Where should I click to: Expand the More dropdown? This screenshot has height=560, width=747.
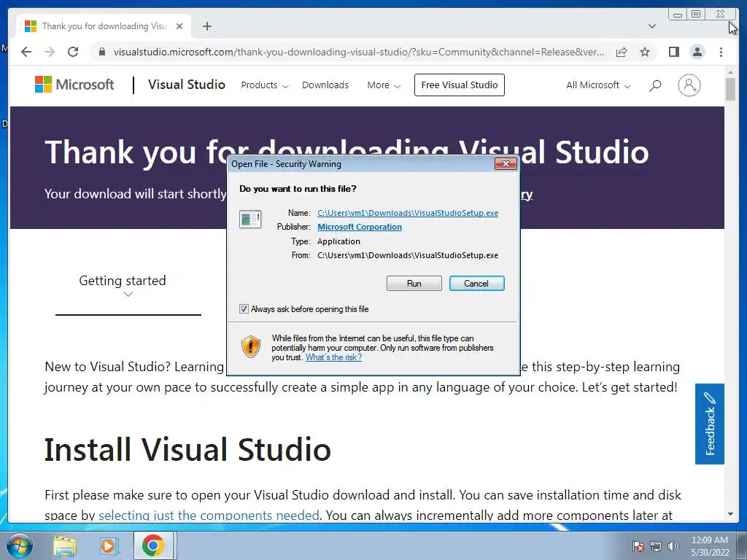[384, 85]
